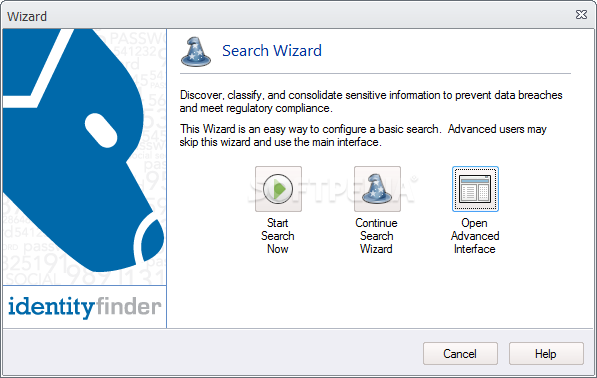The width and height of the screenshot is (597, 378).
Task: Click the Continue Search Wizard hat icon
Action: 377,189
